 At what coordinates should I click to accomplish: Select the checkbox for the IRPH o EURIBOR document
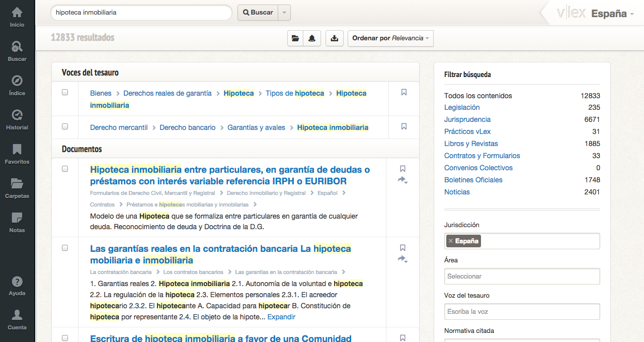pos(64,169)
